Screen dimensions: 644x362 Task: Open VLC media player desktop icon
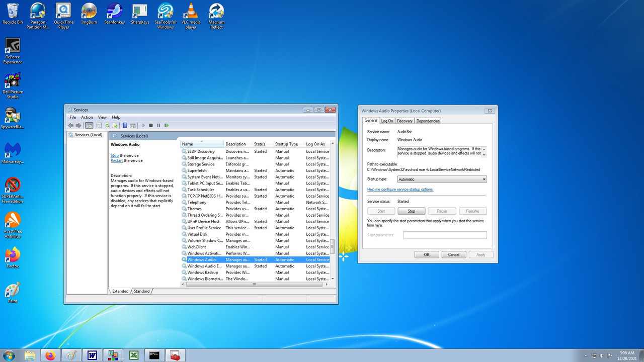[x=191, y=16]
